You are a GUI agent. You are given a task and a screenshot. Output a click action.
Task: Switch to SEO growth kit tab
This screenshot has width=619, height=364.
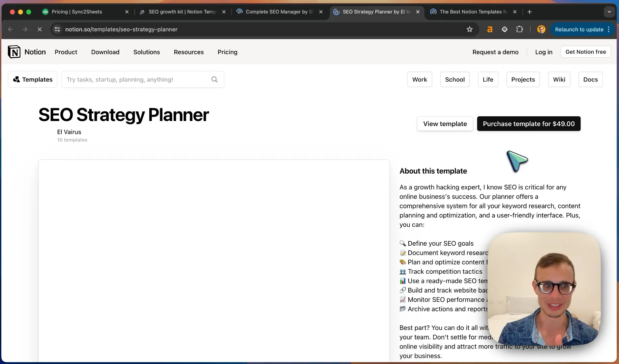pyautogui.click(x=182, y=12)
